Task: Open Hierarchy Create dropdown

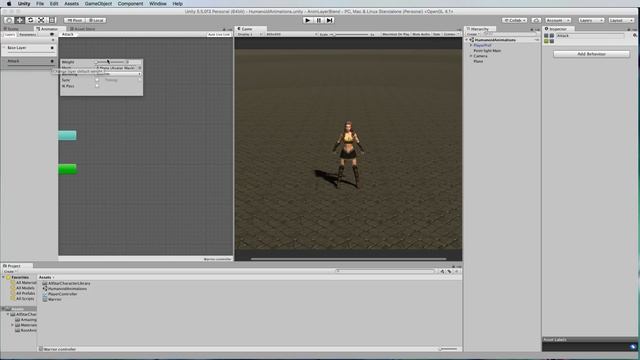Action: point(473,35)
